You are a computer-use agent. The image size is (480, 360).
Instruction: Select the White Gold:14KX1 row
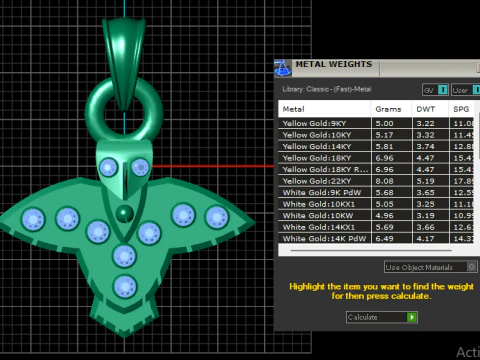pos(376,227)
